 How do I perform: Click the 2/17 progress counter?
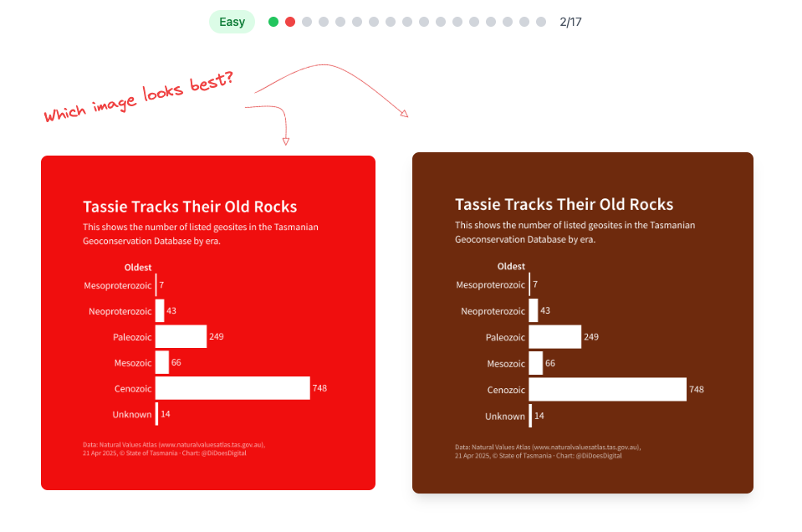570,22
